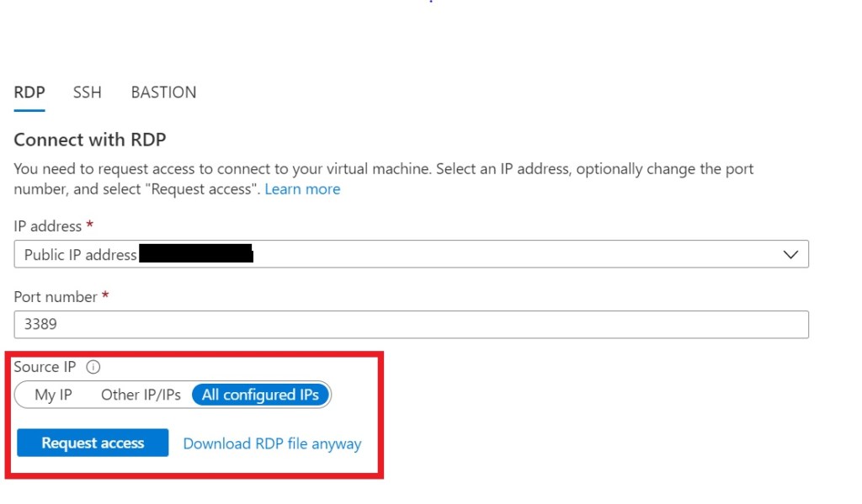Click the IP address dropdown chevron arrow
862x504 pixels.
pos(790,254)
